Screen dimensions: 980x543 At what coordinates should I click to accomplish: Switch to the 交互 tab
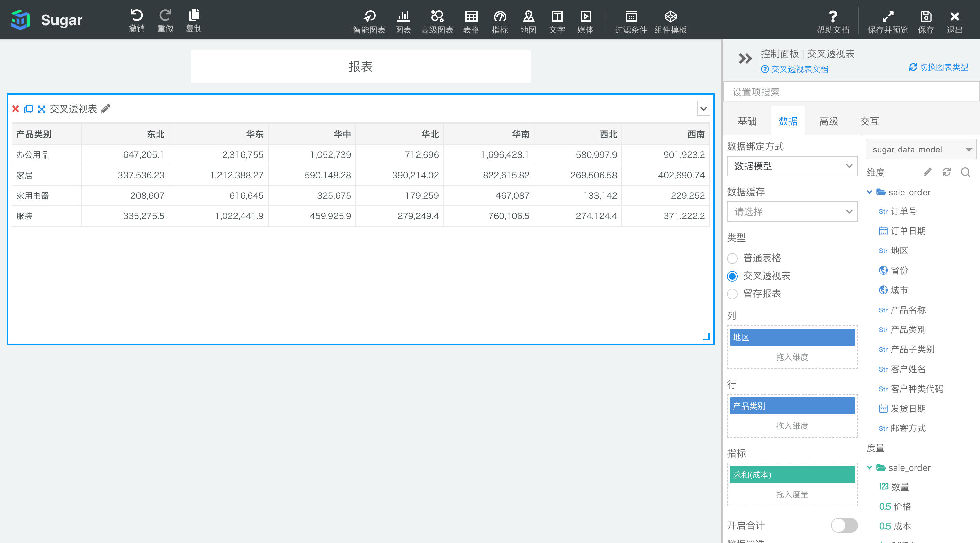869,121
